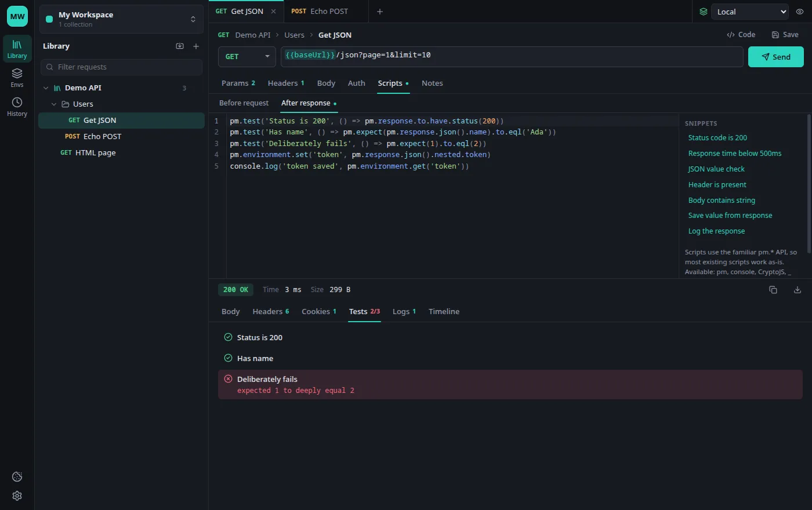This screenshot has height=510, width=812.
Task: Open the History sidebar panel
Action: pyautogui.click(x=17, y=107)
